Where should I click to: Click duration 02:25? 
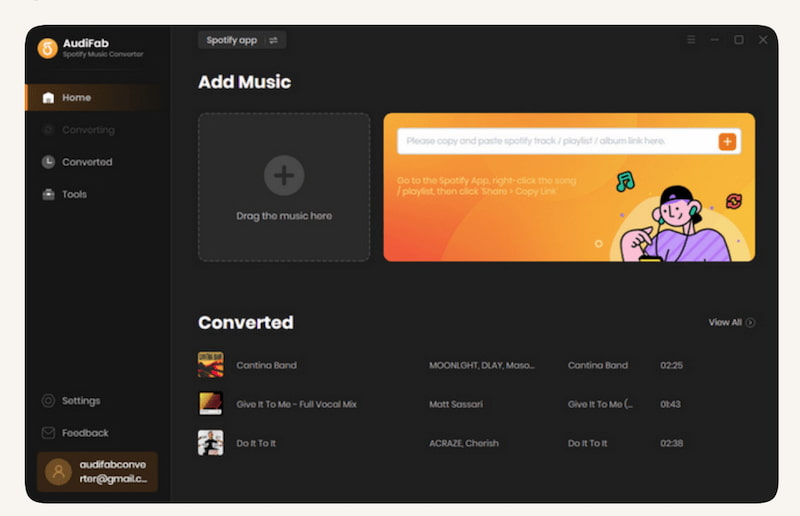tap(671, 365)
